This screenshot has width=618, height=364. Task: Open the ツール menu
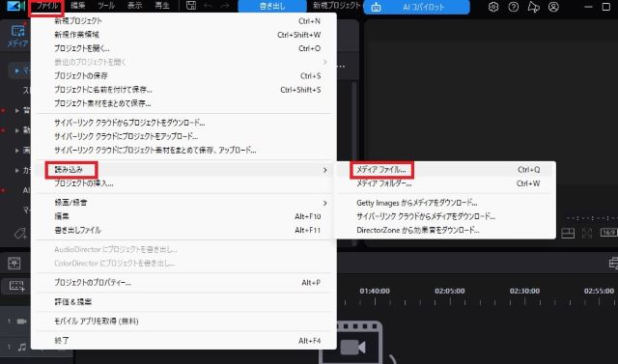tap(106, 6)
